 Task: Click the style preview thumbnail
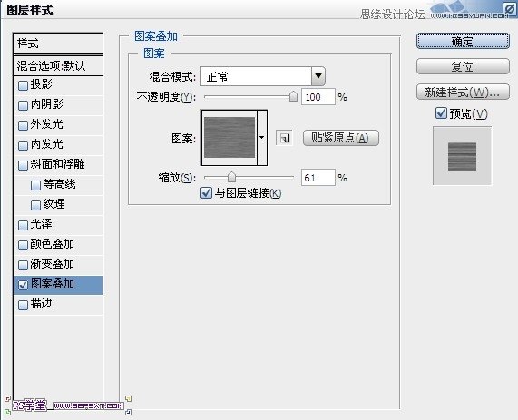tap(462, 156)
